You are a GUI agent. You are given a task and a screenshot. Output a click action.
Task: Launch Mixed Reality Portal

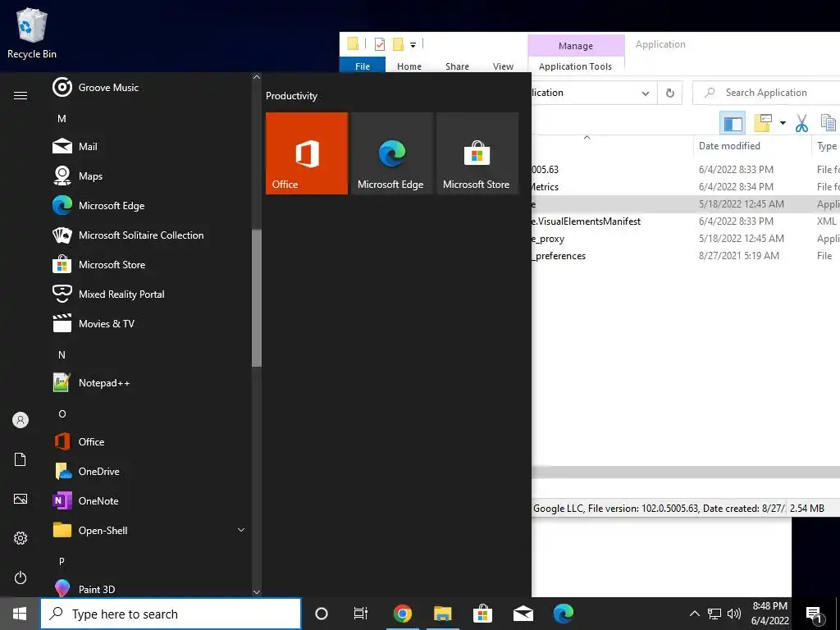[x=150, y=294]
